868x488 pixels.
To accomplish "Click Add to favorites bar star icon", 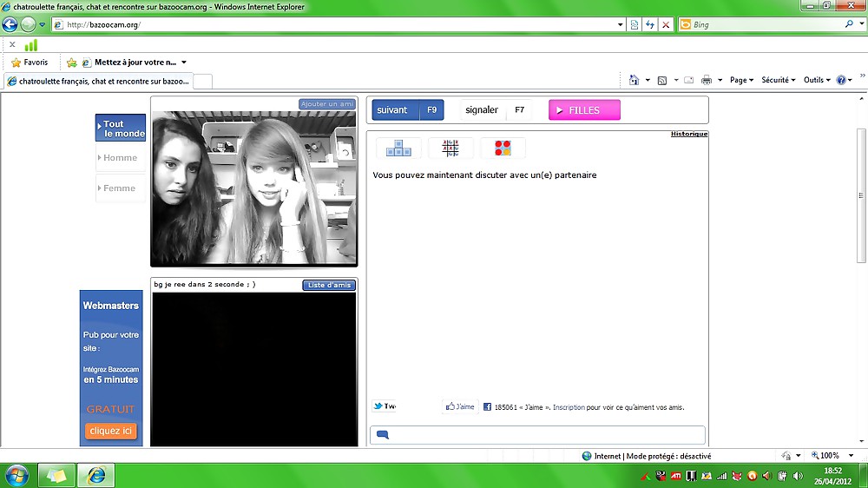I will (71, 63).
